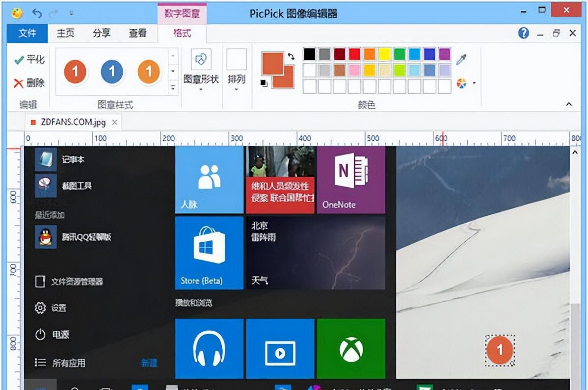
Task: Click the redo arrow in the title bar
Action: (53, 13)
